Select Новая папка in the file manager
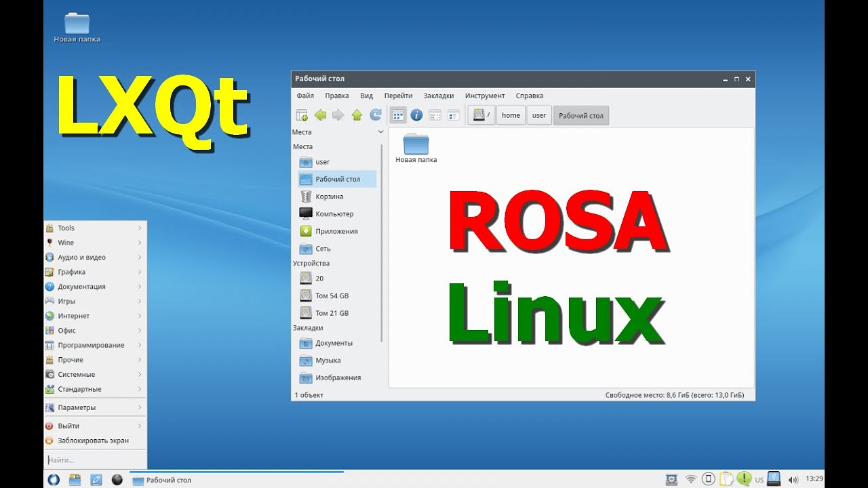This screenshot has width=868, height=488. point(416,148)
